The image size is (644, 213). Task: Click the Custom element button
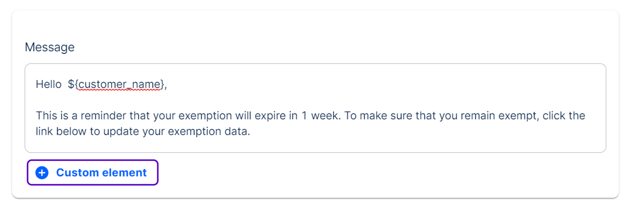[93, 173]
